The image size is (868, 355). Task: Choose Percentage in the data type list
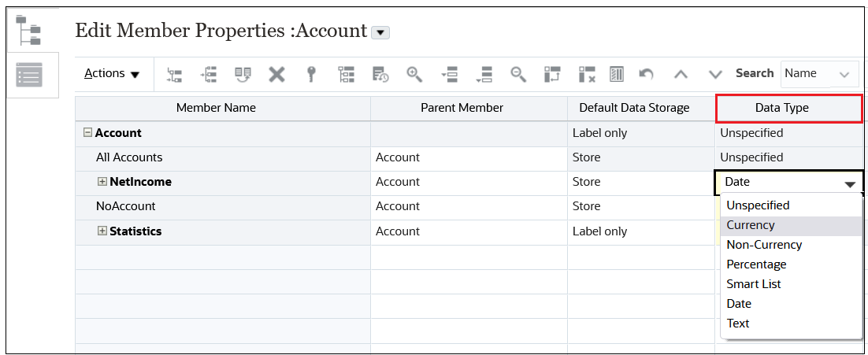coord(756,264)
